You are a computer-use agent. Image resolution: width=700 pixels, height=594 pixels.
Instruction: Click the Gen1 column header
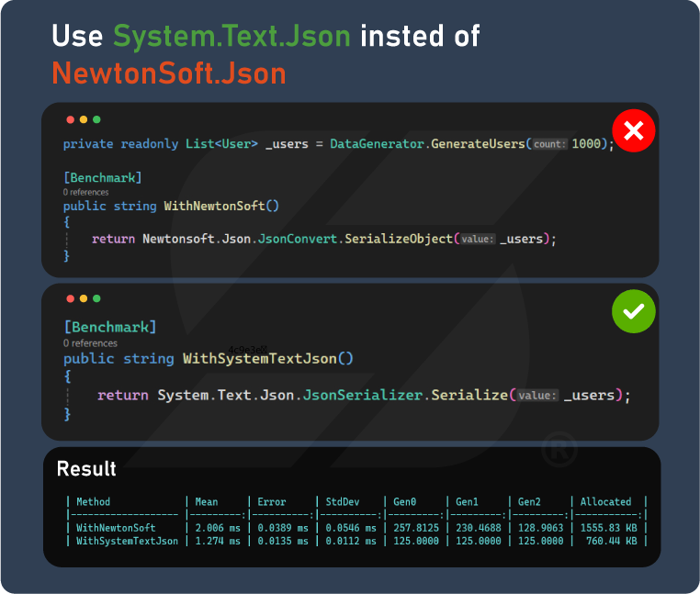pyautogui.click(x=467, y=502)
